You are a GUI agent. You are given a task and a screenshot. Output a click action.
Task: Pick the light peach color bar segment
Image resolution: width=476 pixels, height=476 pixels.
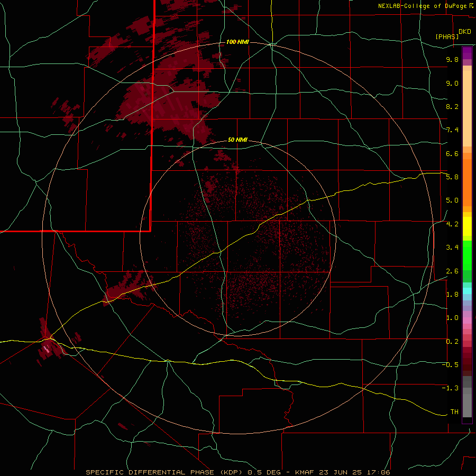point(467,109)
